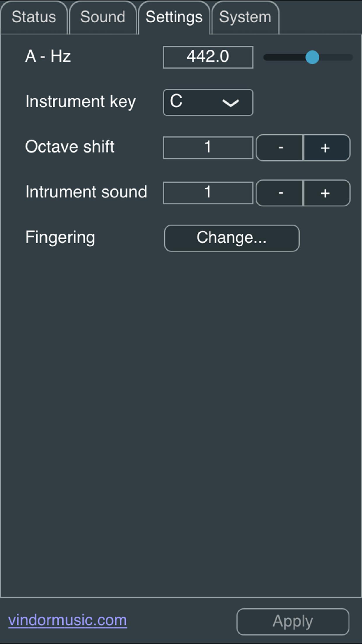The height and width of the screenshot is (644, 362).
Task: Open the vindormusic.com link
Action: (x=68, y=620)
